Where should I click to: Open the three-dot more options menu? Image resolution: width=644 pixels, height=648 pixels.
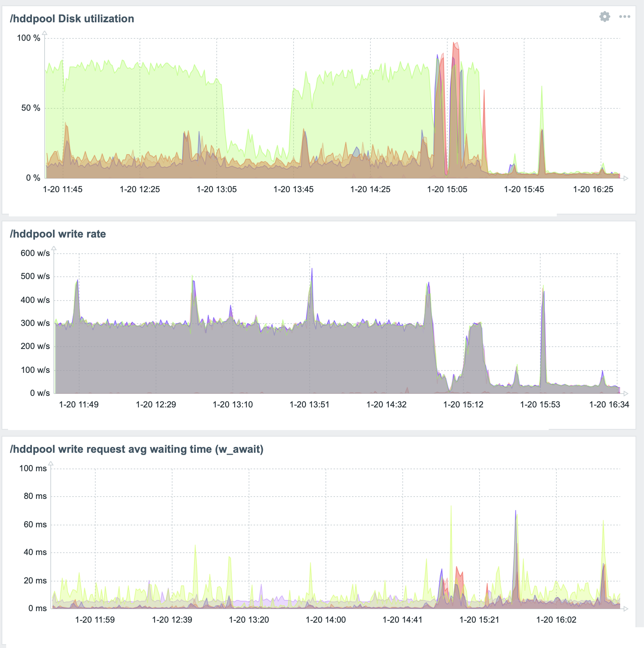tap(624, 17)
